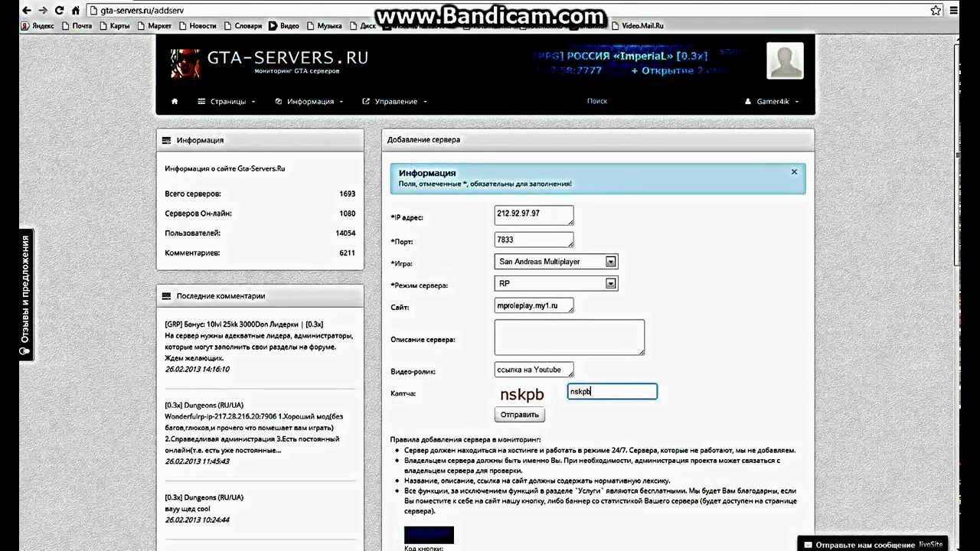
Task: Open the Video.Mail.Ru bookmark
Action: click(x=638, y=26)
